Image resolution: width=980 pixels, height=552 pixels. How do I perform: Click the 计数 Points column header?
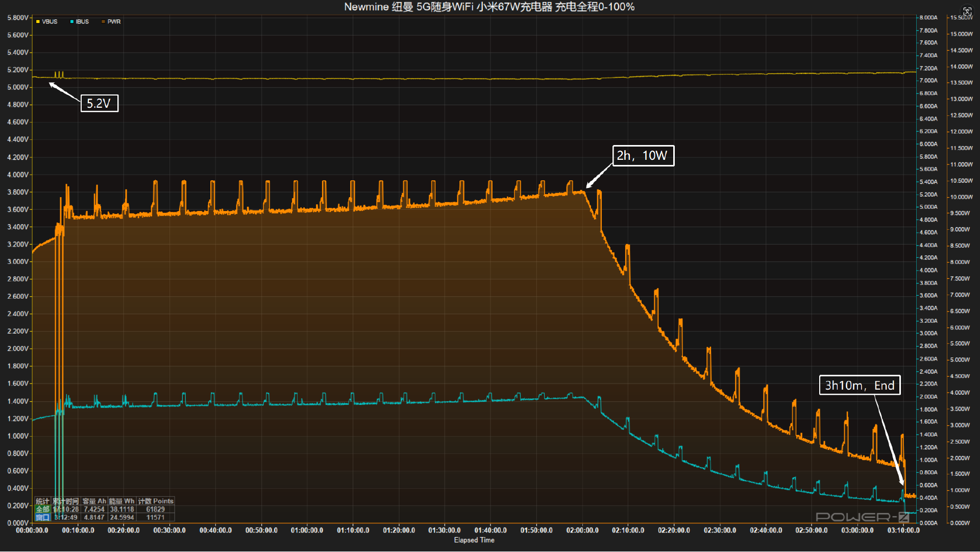point(156,501)
